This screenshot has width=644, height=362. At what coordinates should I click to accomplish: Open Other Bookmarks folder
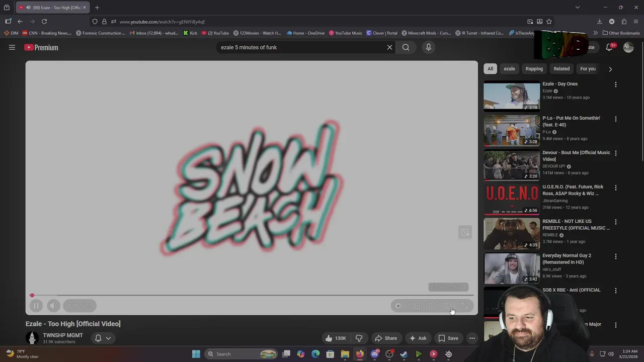(621, 33)
